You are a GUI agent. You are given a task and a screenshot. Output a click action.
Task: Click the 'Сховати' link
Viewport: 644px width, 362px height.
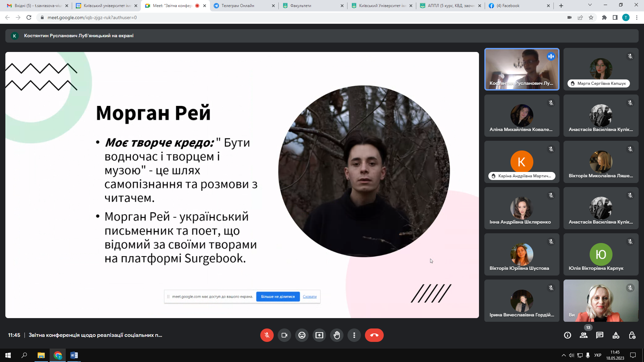pyautogui.click(x=310, y=297)
